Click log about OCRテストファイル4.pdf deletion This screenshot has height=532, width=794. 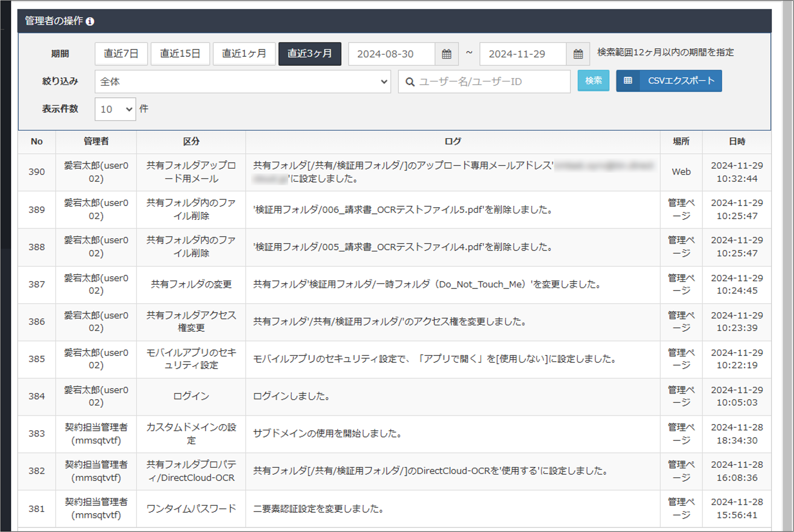pyautogui.click(x=403, y=247)
